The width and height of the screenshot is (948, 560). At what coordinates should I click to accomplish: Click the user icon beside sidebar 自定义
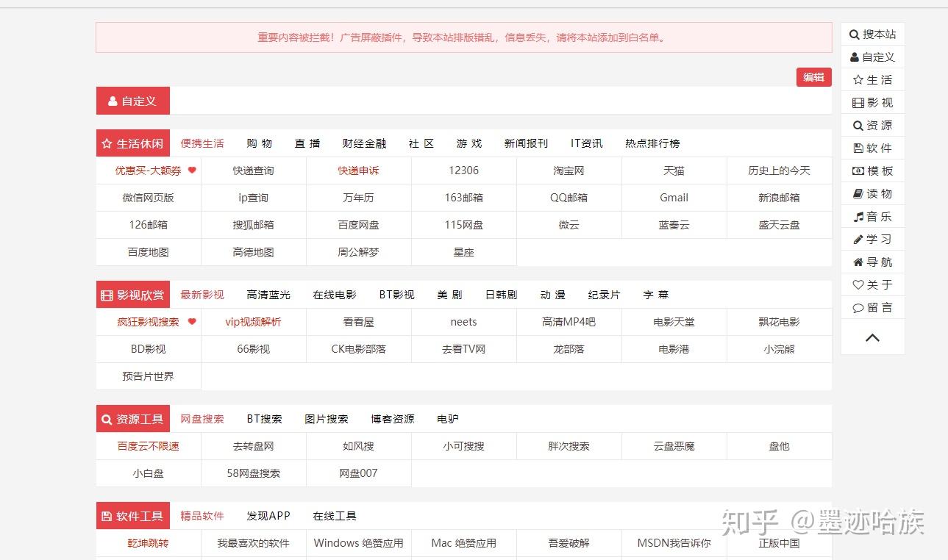pos(855,57)
